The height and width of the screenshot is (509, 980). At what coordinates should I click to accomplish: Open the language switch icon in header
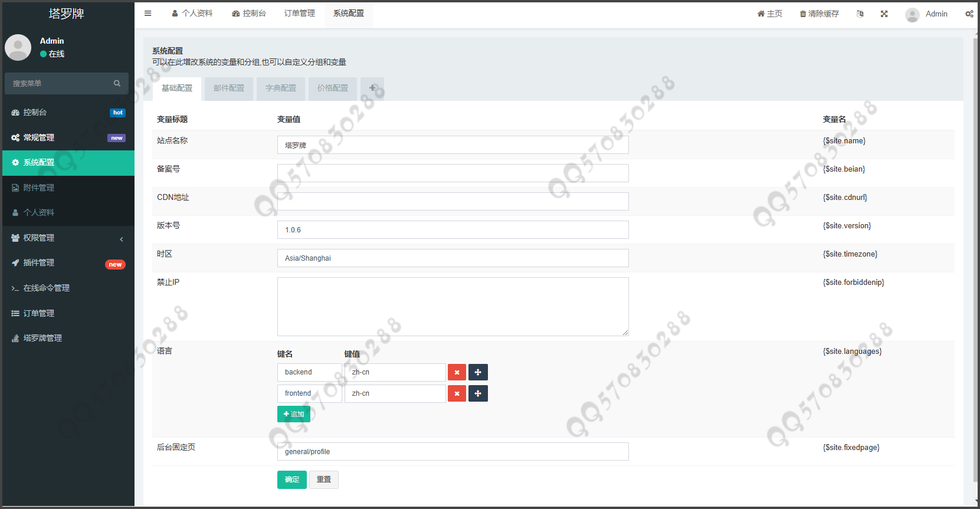coord(860,14)
